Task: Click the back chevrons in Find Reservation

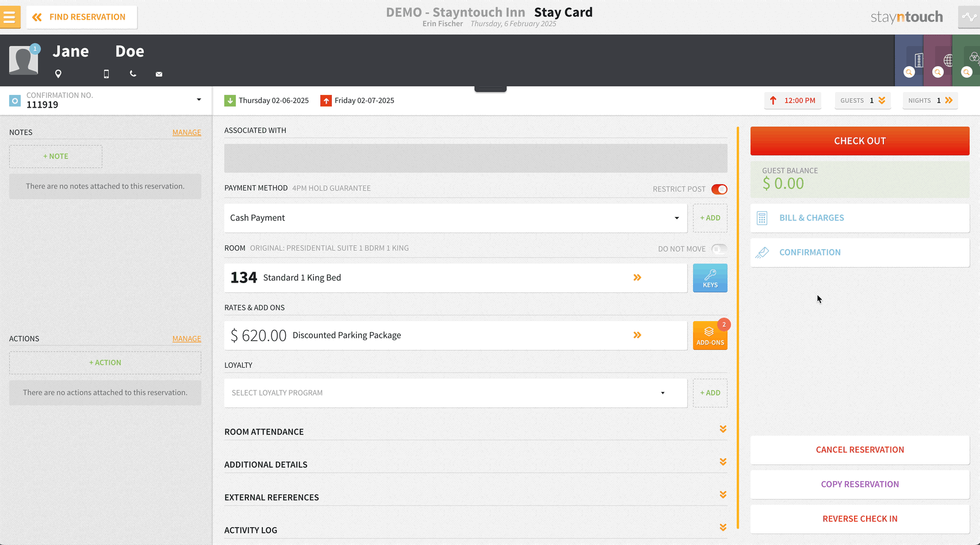Action: click(x=37, y=17)
